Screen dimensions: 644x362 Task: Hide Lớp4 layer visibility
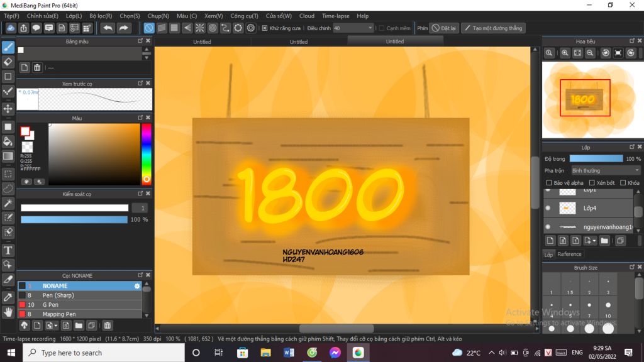(x=548, y=208)
